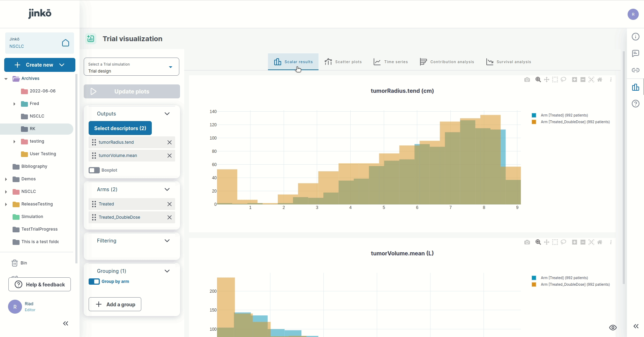This screenshot has height=337, width=644.
Task: Toggle Arm [Treated] legend in tumorVolume plot
Action: pos(560,278)
